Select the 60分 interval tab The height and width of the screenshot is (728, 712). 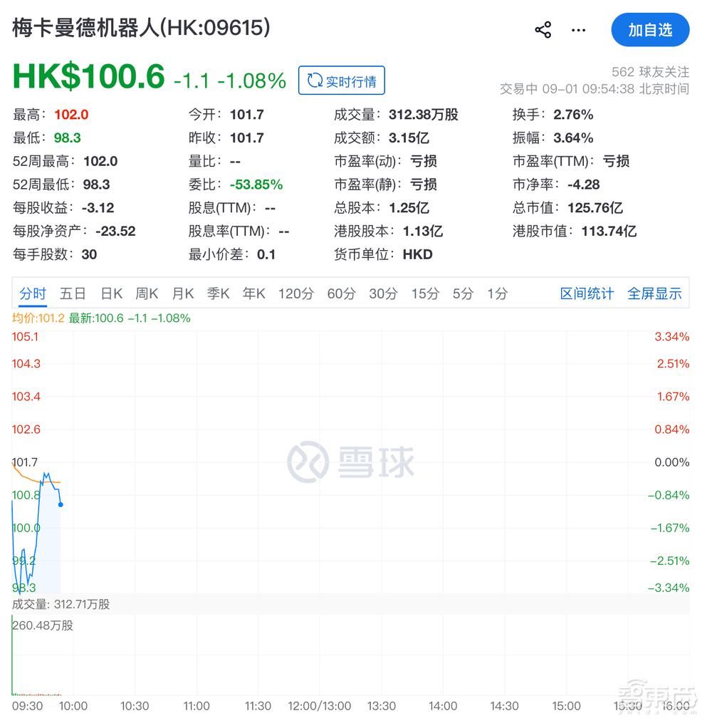(342, 293)
